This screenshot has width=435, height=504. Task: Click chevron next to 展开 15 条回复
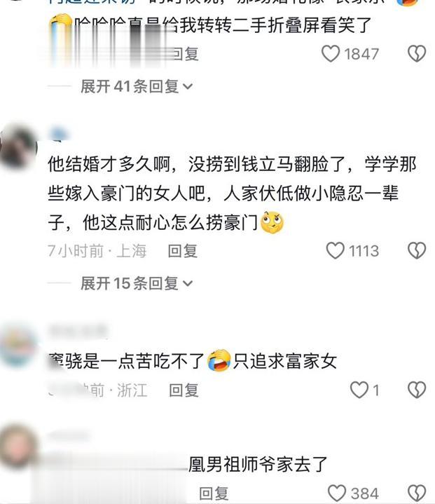coord(188,284)
